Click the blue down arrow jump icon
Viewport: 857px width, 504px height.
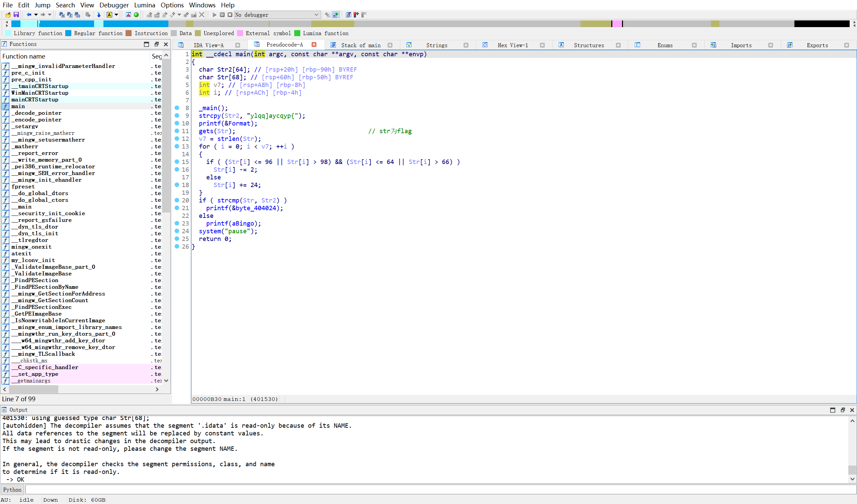click(x=99, y=15)
